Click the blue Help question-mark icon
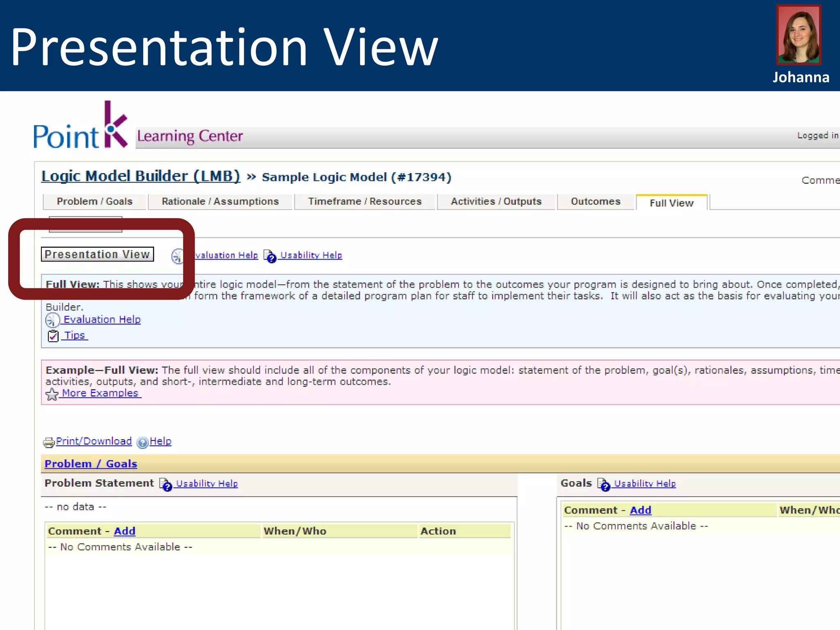840x630 pixels. click(142, 442)
